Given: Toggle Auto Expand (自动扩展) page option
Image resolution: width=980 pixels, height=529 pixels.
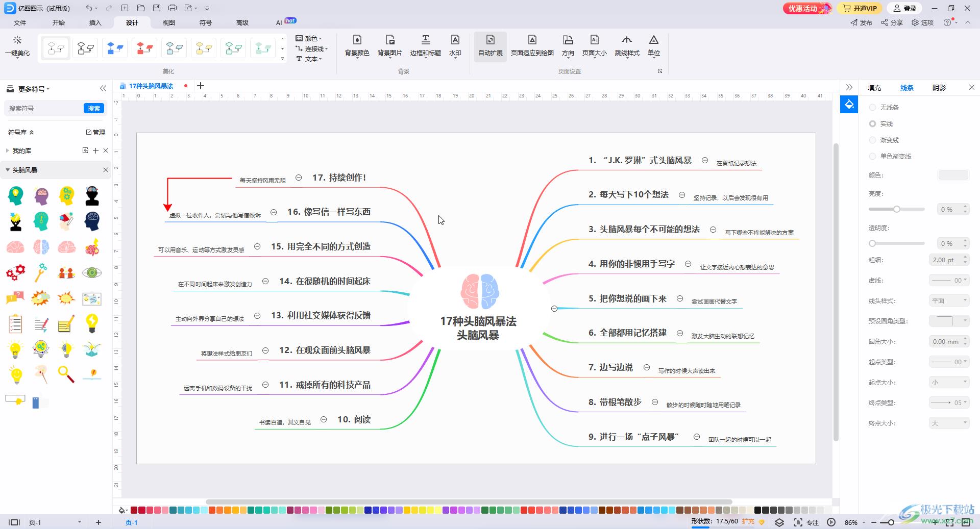Looking at the screenshot, I should click(490, 46).
